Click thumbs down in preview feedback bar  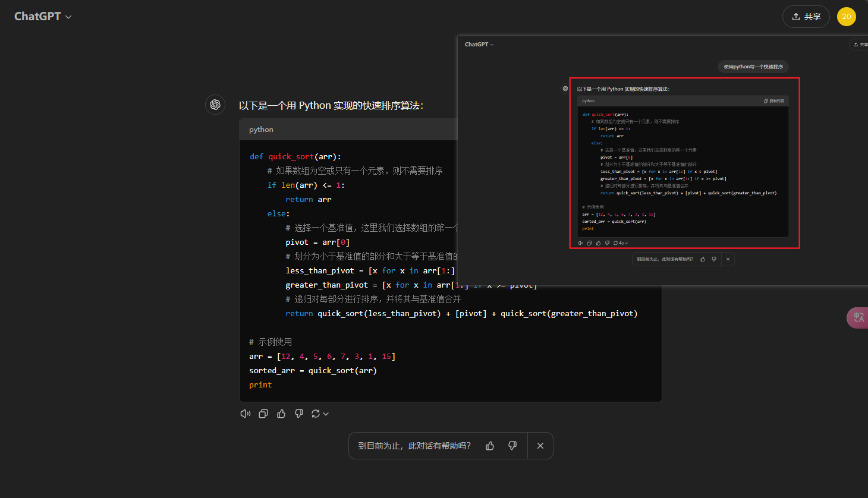point(714,259)
